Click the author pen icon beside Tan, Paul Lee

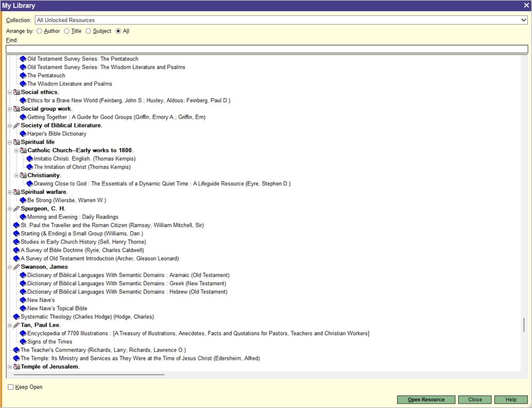pos(16,325)
